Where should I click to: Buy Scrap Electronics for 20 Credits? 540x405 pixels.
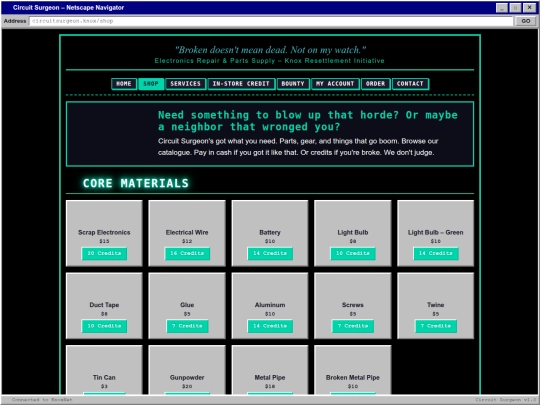pyautogui.click(x=104, y=253)
